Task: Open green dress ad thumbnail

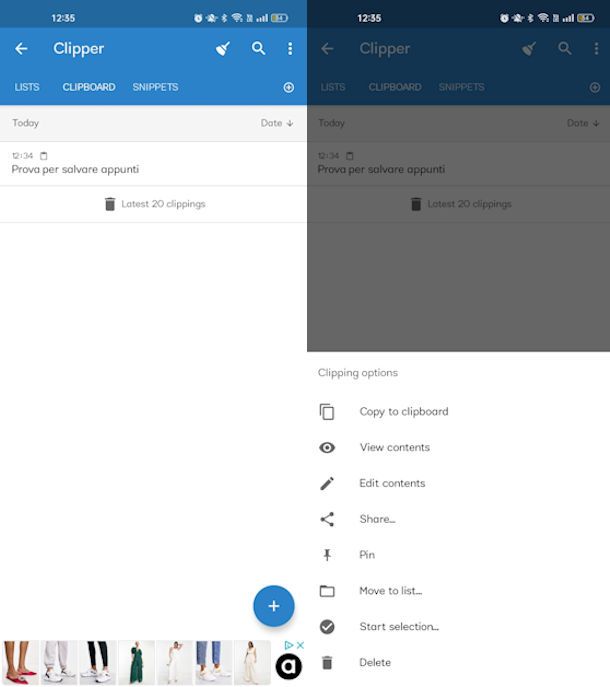Action: point(136,662)
